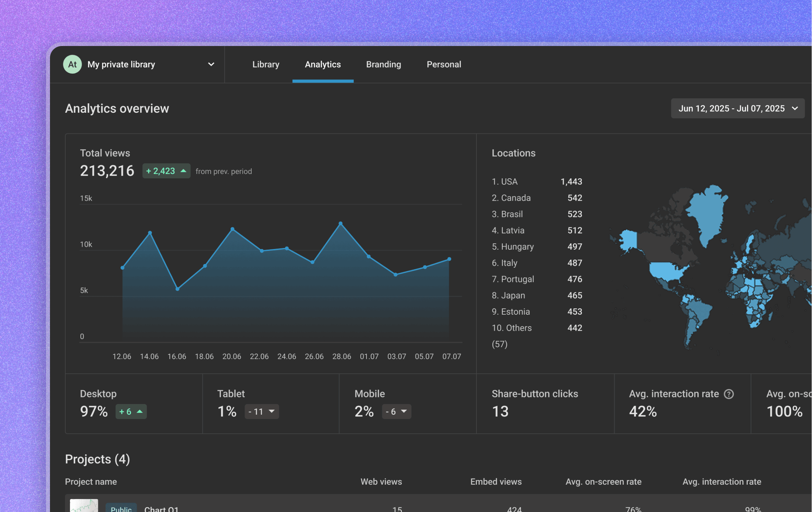Click the Public badge on Chart Q1
Image resolution: width=812 pixels, height=512 pixels.
pyautogui.click(x=121, y=508)
